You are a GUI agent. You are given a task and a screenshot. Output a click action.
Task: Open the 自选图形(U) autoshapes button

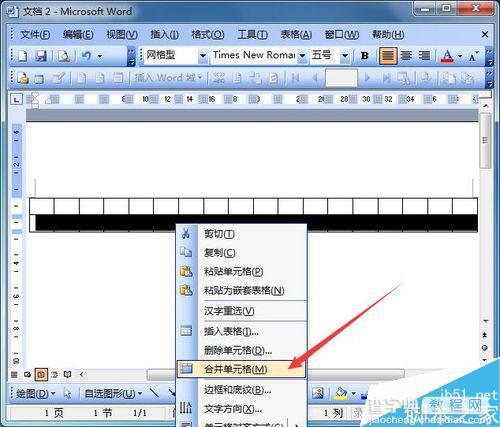[x=113, y=394]
